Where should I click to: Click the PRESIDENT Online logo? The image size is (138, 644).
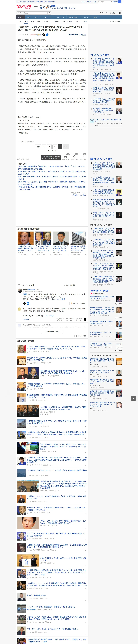77,35
